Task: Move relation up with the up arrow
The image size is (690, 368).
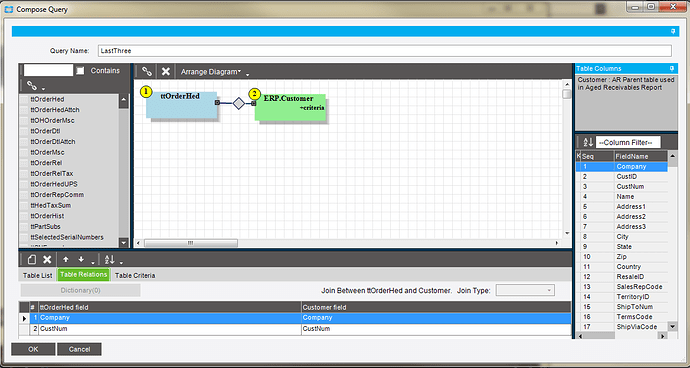Action: tap(66, 260)
